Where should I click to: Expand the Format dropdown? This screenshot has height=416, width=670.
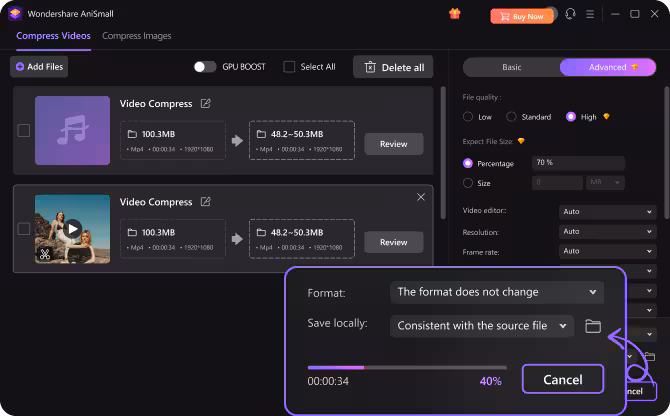point(496,292)
